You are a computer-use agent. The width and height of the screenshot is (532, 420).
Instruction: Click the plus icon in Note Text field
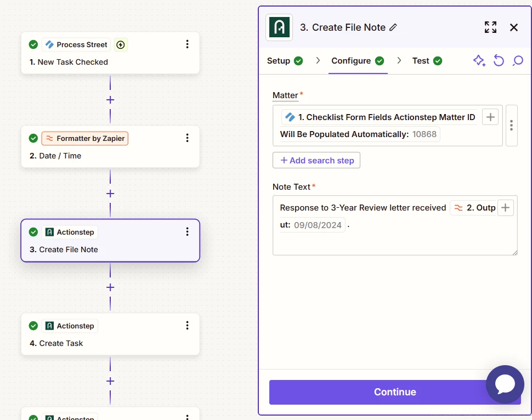[x=505, y=208]
